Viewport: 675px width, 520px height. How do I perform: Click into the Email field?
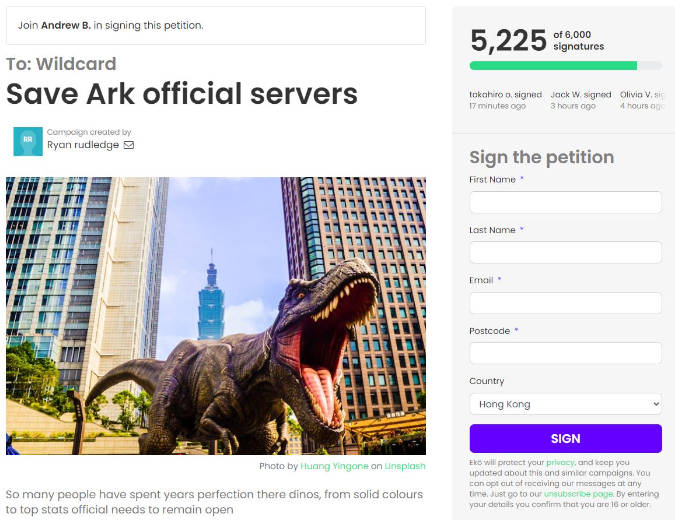click(x=565, y=303)
